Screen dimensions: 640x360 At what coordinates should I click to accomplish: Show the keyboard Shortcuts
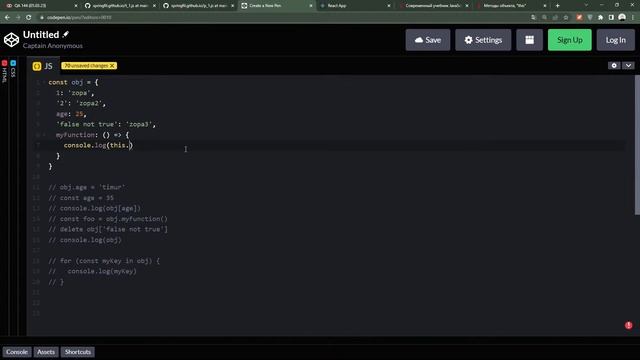pos(78,352)
